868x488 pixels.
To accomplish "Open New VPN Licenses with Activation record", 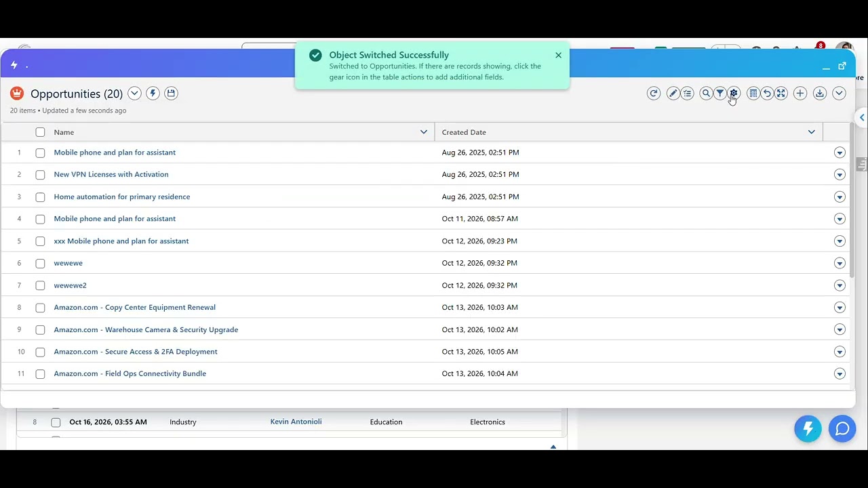I will [111, 174].
